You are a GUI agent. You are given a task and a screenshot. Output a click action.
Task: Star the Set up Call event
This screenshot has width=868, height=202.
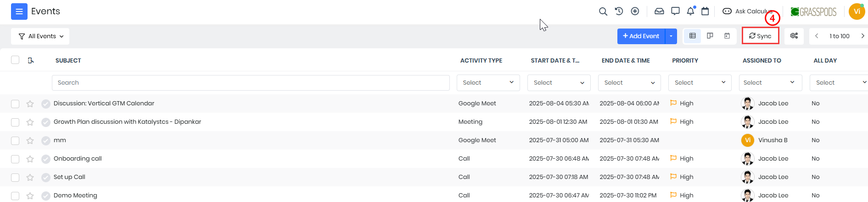(30, 177)
